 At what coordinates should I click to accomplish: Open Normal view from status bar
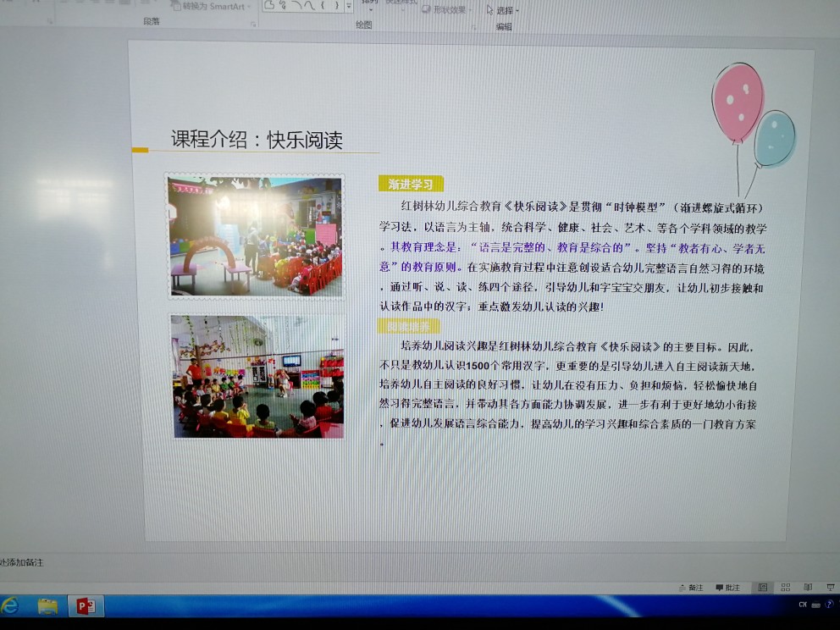[x=763, y=587]
